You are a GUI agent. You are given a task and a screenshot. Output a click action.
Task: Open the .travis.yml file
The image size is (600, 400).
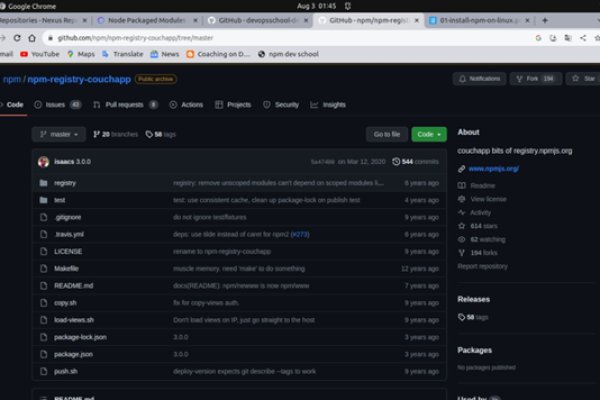[x=68, y=234]
